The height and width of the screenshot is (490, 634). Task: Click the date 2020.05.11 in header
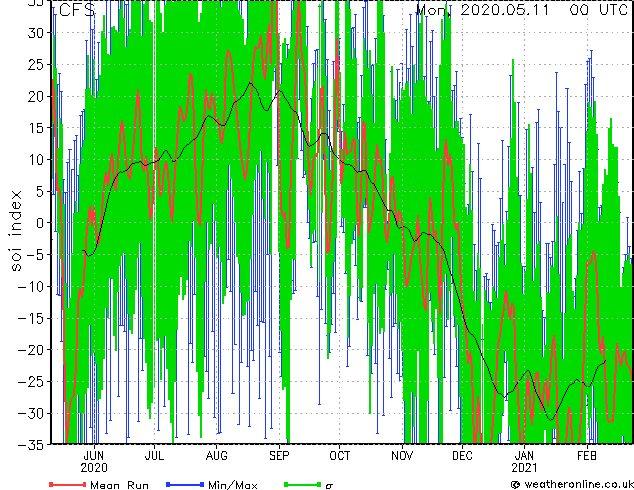505,10
